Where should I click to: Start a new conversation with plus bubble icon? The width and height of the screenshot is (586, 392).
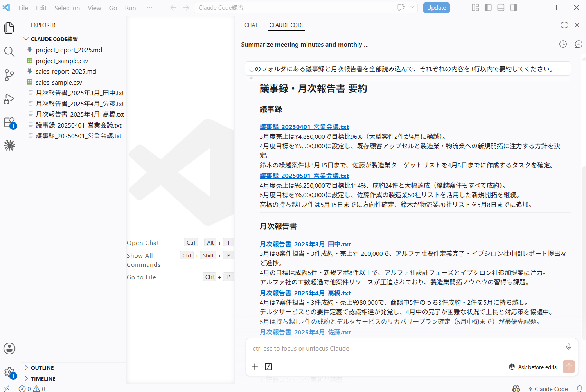pos(579,44)
